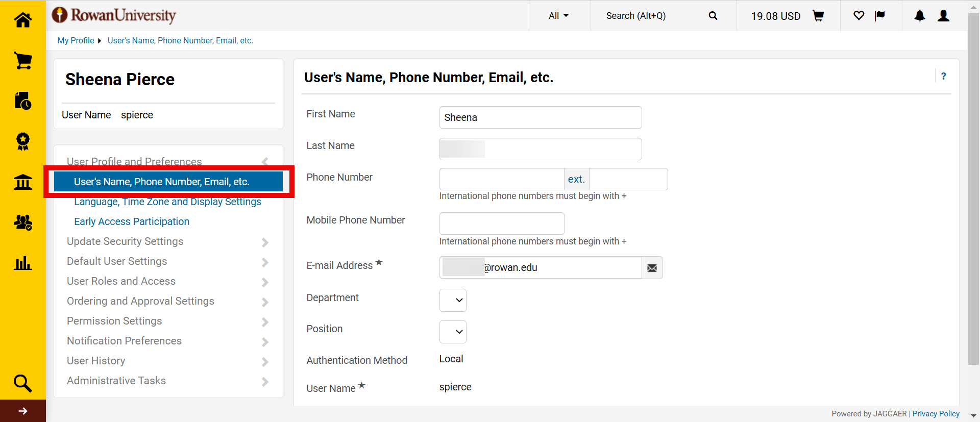
Task: Open the Contracts ribbon sidebar icon
Action: (22, 141)
